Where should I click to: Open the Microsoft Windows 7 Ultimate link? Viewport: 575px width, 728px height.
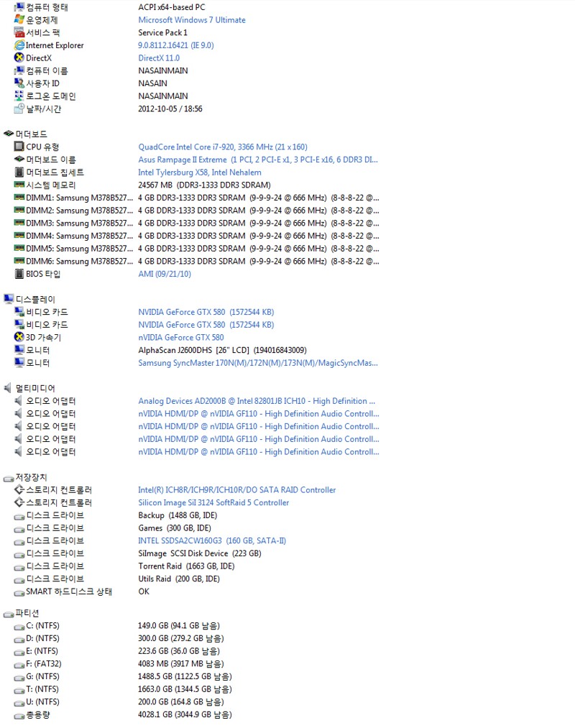click(x=192, y=20)
